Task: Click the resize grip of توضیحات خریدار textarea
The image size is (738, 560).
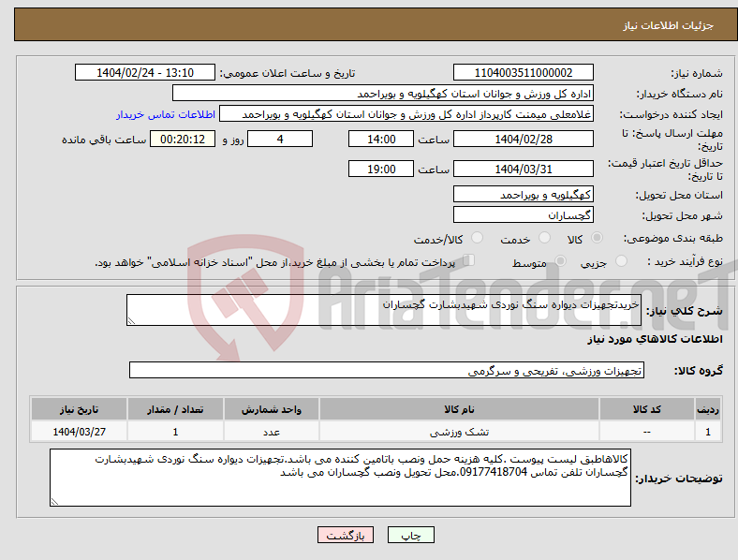Action: [x=54, y=502]
